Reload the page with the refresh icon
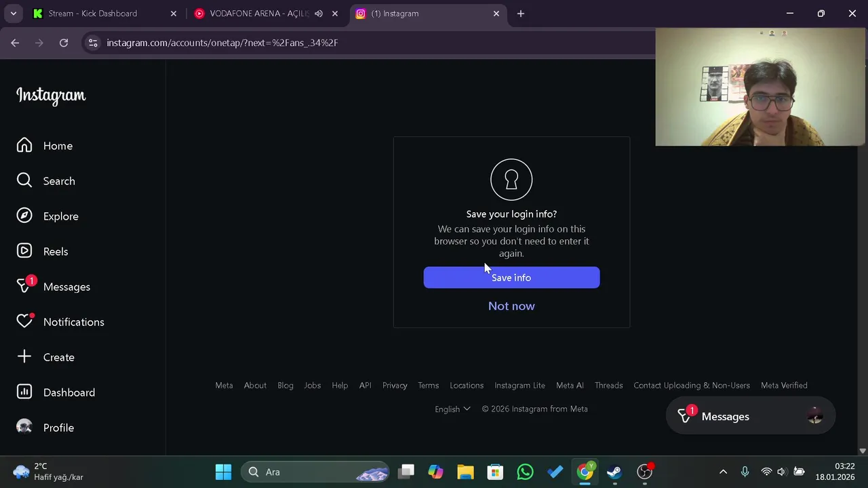Viewport: 868px width, 488px height. coord(64,43)
